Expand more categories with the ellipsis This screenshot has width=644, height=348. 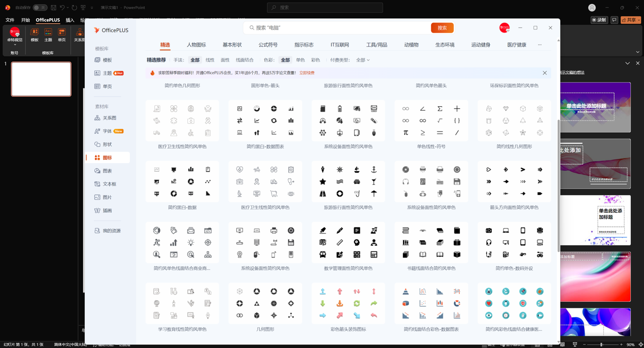click(539, 45)
